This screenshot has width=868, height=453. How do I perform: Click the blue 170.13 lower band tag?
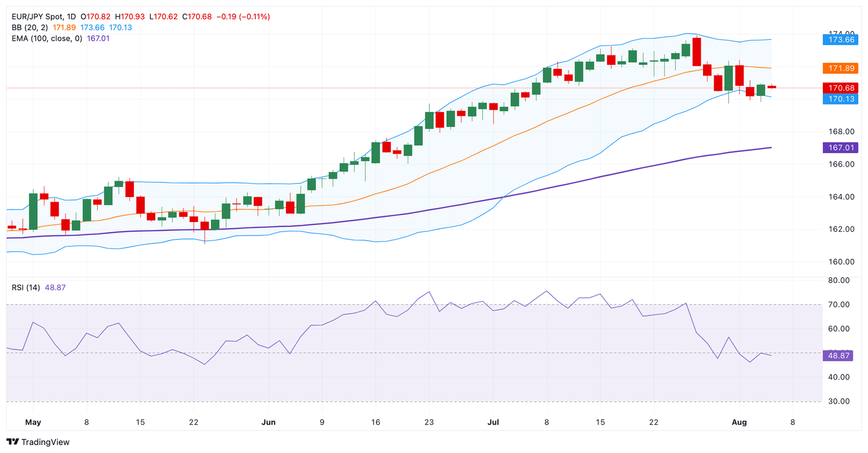point(840,99)
